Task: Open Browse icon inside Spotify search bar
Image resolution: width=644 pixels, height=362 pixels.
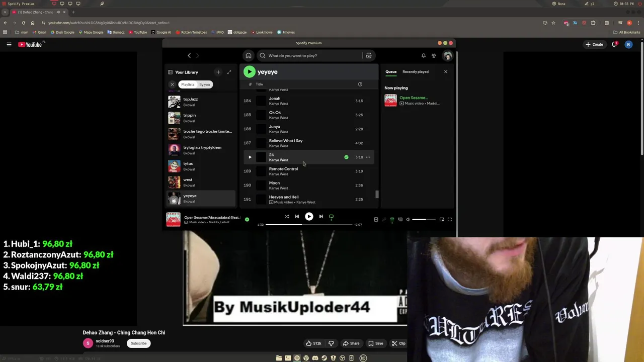Action: click(x=369, y=56)
